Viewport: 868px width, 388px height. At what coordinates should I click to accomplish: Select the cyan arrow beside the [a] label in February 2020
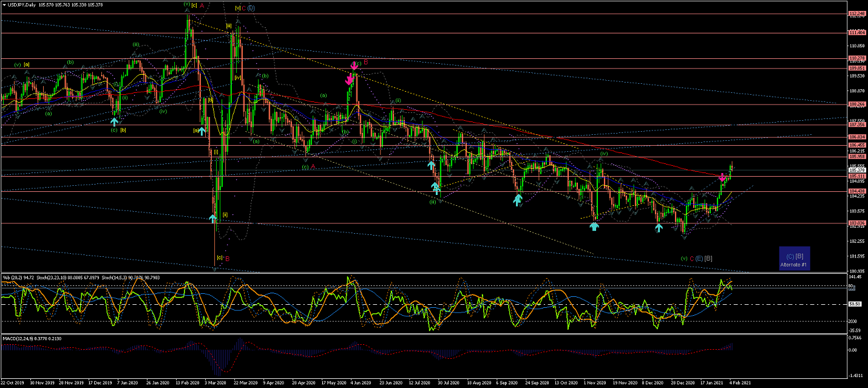tap(202, 131)
